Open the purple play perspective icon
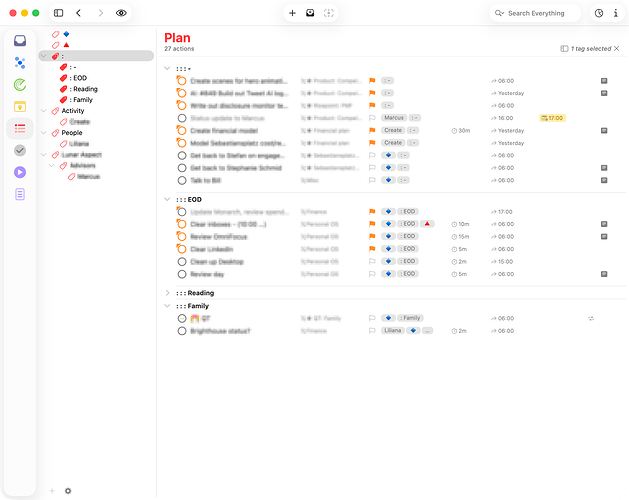The width and height of the screenshot is (629, 500). pos(20,172)
